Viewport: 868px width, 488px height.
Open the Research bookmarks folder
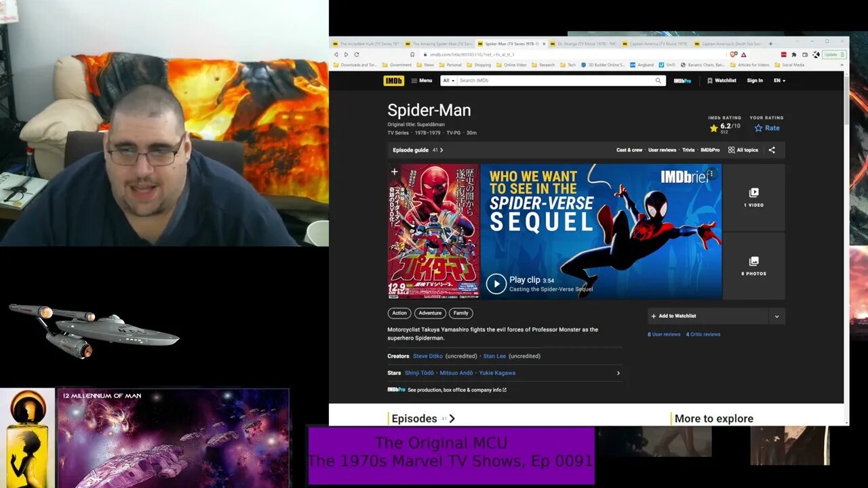(544, 65)
